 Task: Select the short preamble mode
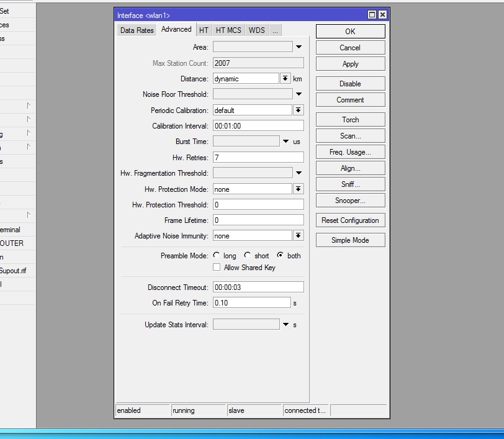click(248, 255)
